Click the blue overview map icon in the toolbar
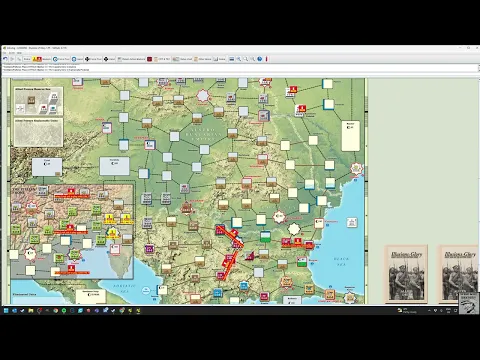Image resolution: width=480 pixels, height=360 pixels. 232,59
